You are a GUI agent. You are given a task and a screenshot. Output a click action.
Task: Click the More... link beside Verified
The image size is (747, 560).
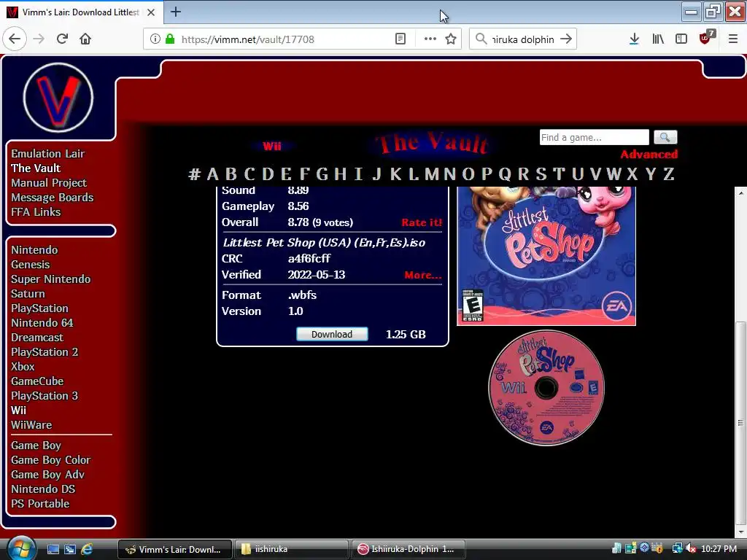(x=423, y=275)
